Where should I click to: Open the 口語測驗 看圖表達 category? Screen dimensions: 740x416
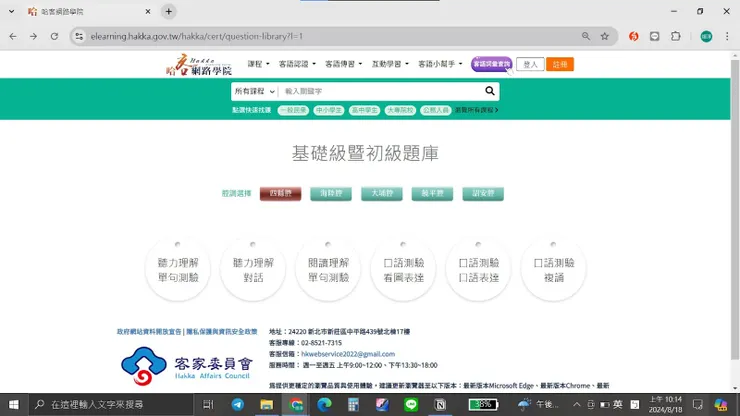click(x=403, y=270)
